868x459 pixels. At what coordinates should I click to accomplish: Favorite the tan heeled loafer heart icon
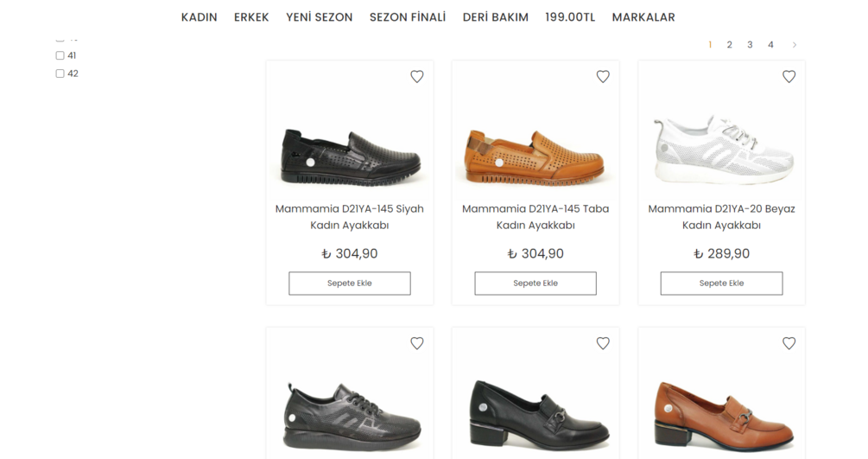point(789,343)
